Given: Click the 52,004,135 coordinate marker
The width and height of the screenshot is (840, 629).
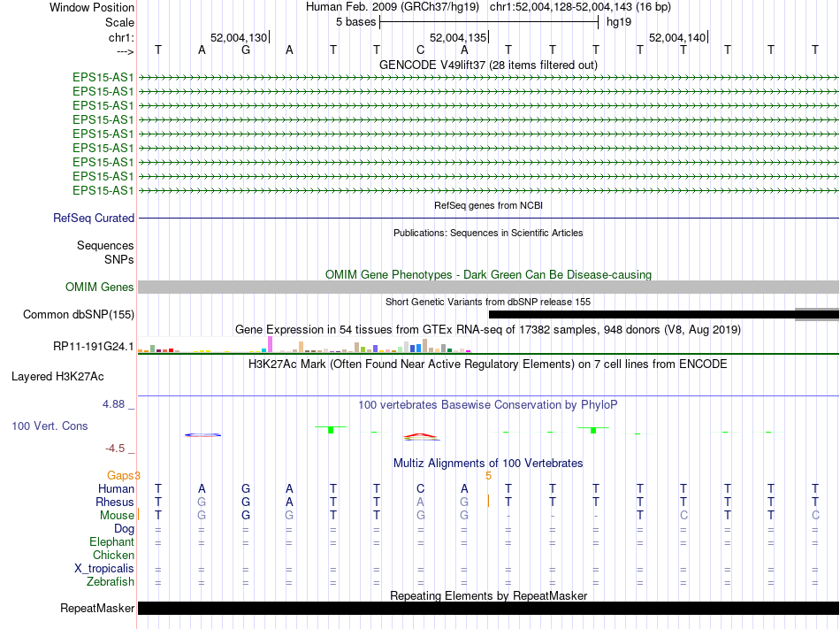Looking at the screenshot, I should [x=458, y=37].
